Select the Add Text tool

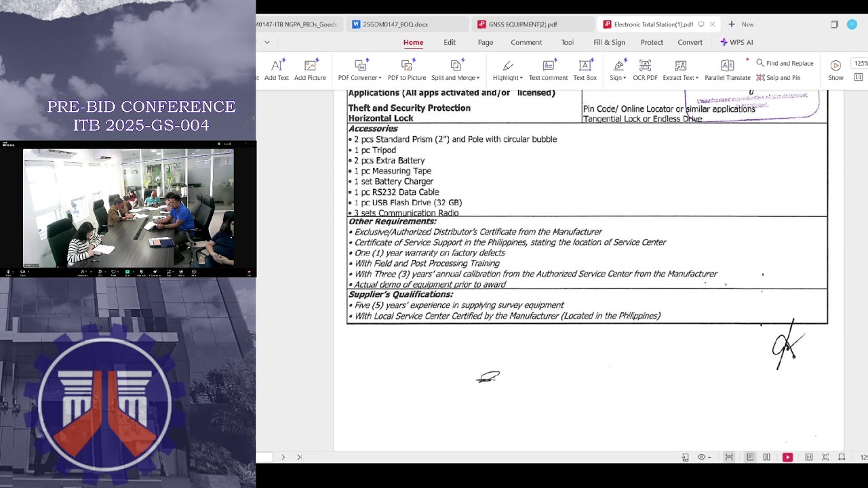click(x=277, y=70)
